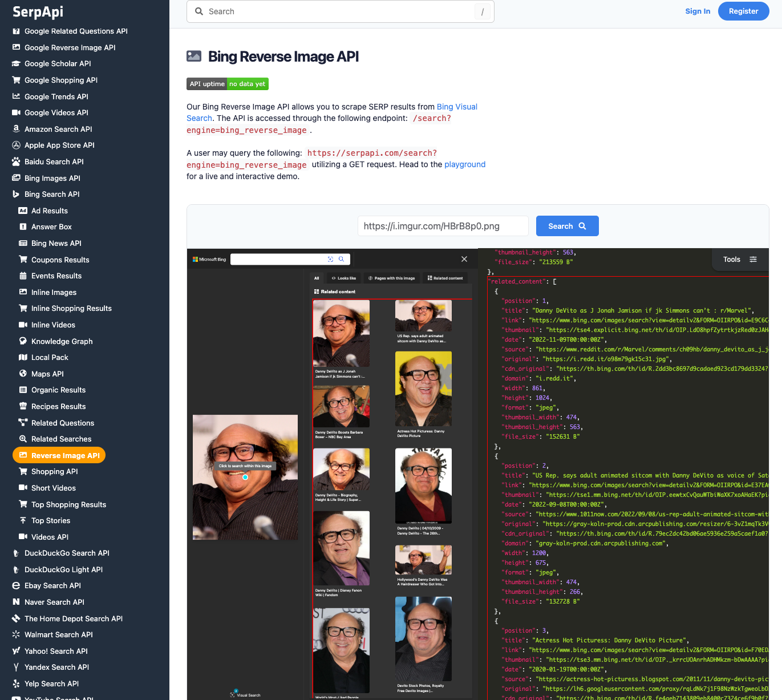This screenshot has width=782, height=700.
Task: Click the Bing News newspaper icon
Action: point(23,243)
